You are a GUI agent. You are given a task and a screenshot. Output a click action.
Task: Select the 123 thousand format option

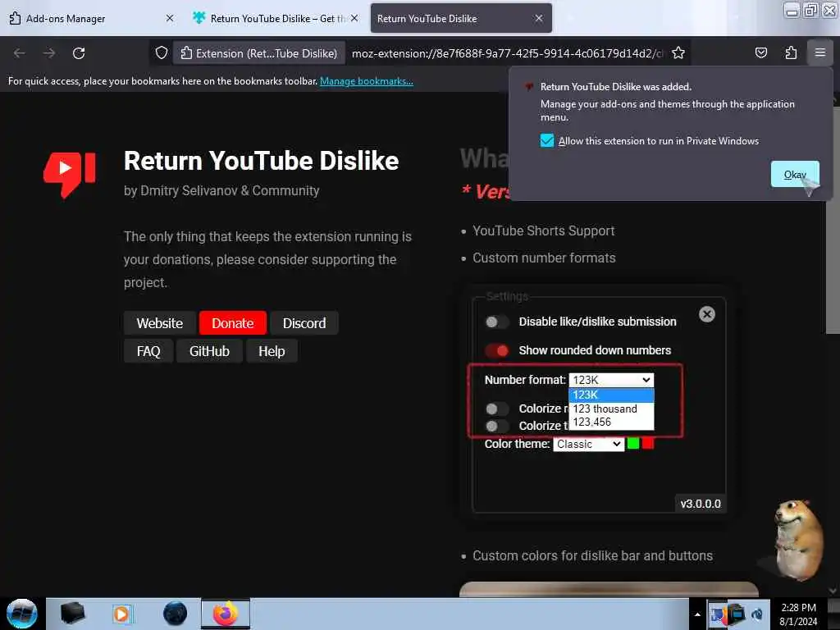pyautogui.click(x=611, y=409)
